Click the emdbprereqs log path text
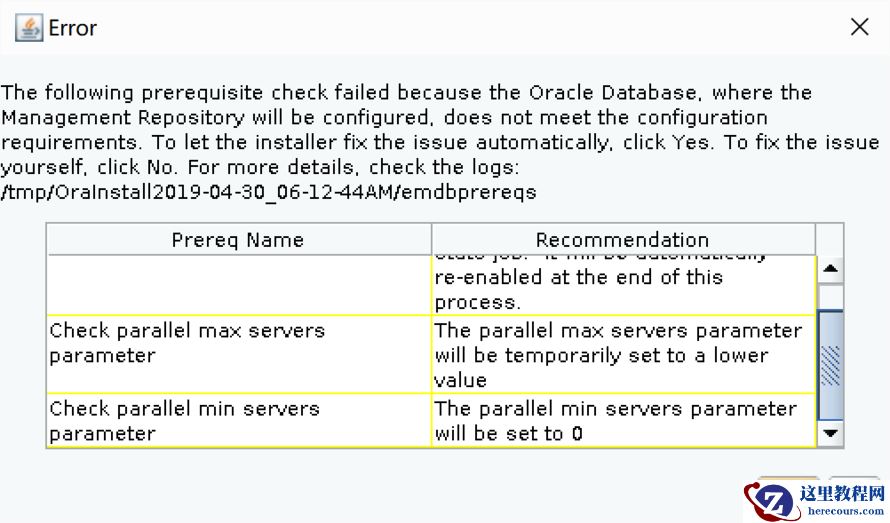Image resolution: width=890 pixels, height=523 pixels. tap(268, 192)
